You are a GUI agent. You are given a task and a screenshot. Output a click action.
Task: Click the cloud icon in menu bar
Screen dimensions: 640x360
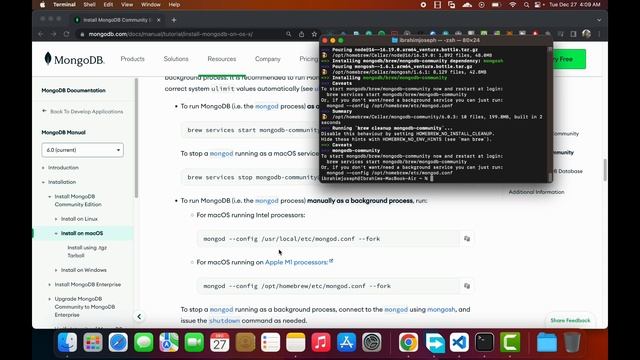coord(467,5)
